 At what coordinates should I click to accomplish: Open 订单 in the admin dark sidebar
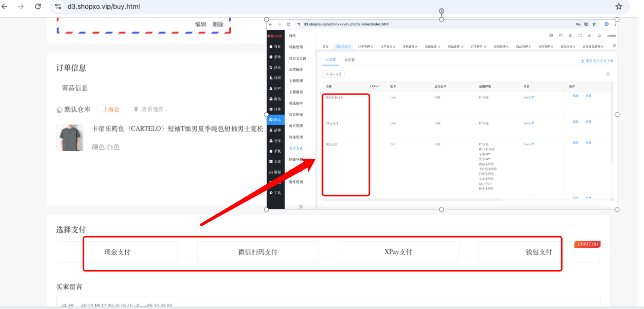click(x=275, y=109)
